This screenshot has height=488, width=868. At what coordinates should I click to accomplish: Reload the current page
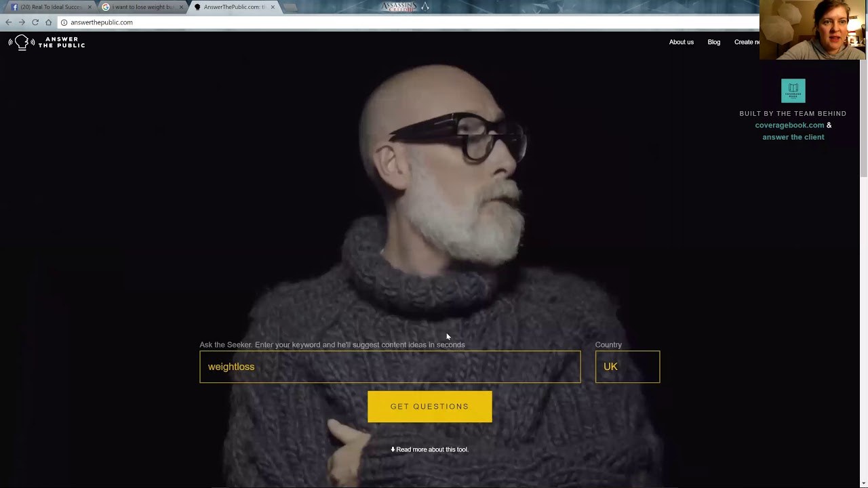click(x=35, y=22)
